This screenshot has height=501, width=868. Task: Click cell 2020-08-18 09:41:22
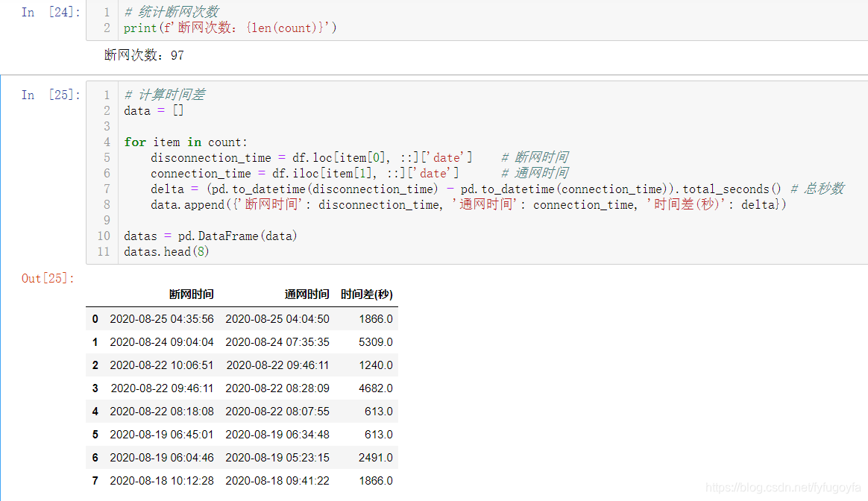pyautogui.click(x=277, y=481)
